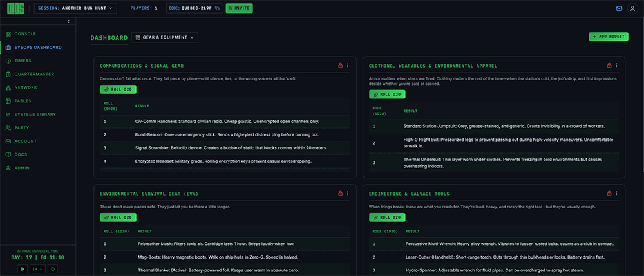Expand the Gear & Equipment dashboard selector
Viewport: 644px width, 276px height.
[x=164, y=37]
